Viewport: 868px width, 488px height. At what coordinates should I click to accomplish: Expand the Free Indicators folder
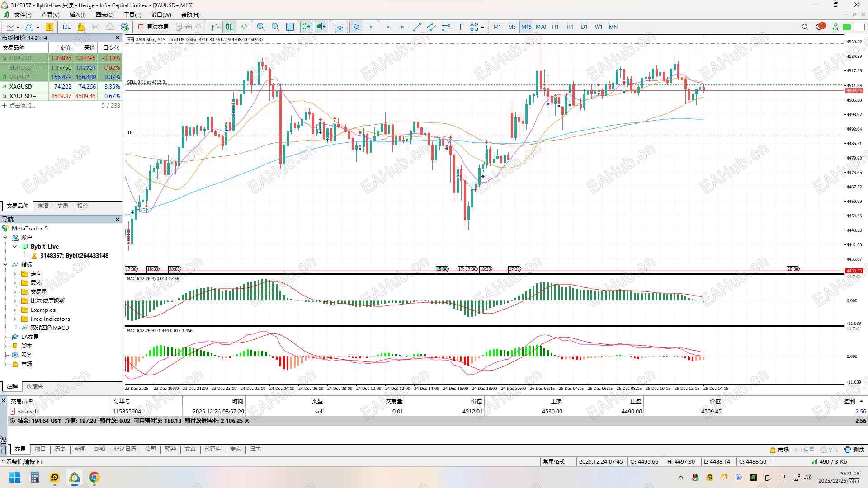click(14, 319)
